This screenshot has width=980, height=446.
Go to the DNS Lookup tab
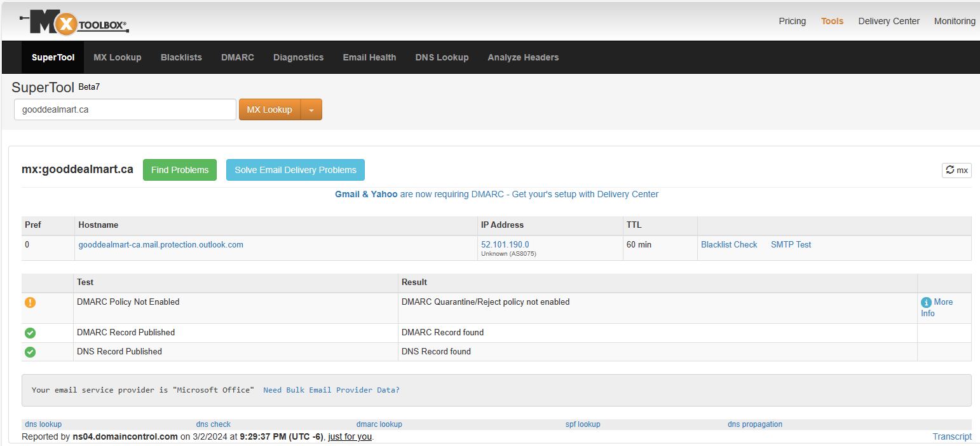coord(442,57)
